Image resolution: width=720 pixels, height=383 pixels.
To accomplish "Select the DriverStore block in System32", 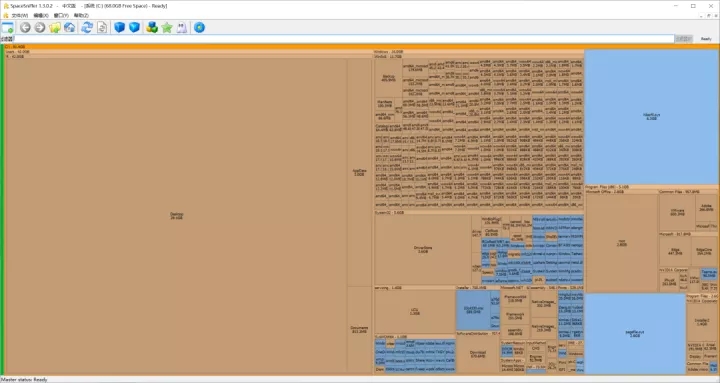I will point(423,250).
